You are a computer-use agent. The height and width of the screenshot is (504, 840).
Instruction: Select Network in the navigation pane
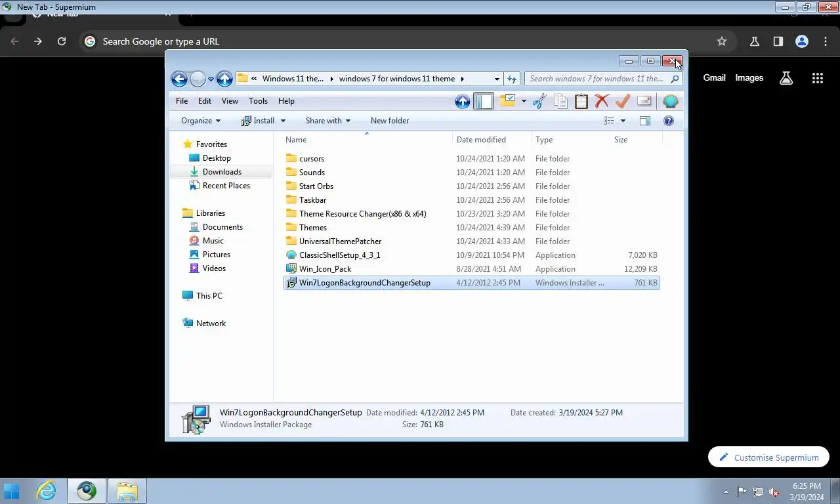[211, 324]
